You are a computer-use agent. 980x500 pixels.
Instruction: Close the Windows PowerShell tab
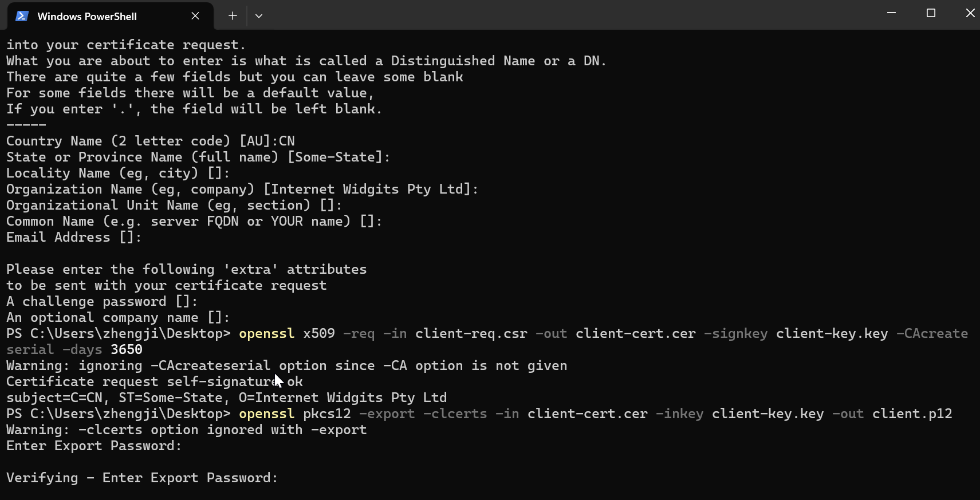point(195,16)
